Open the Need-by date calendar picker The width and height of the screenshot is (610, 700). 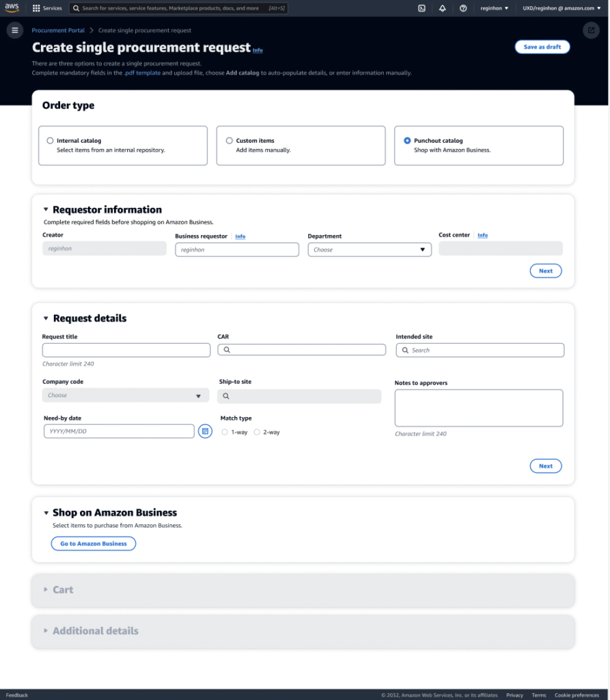(x=205, y=431)
